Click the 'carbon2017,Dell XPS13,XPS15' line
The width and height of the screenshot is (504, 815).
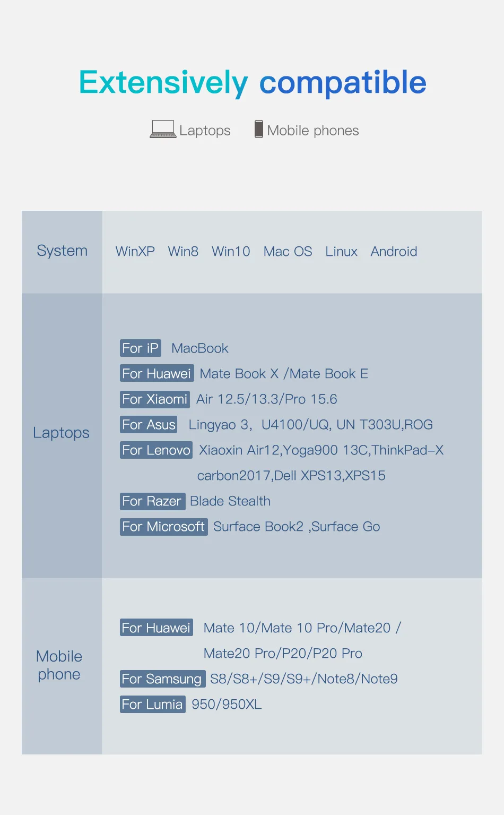(291, 476)
